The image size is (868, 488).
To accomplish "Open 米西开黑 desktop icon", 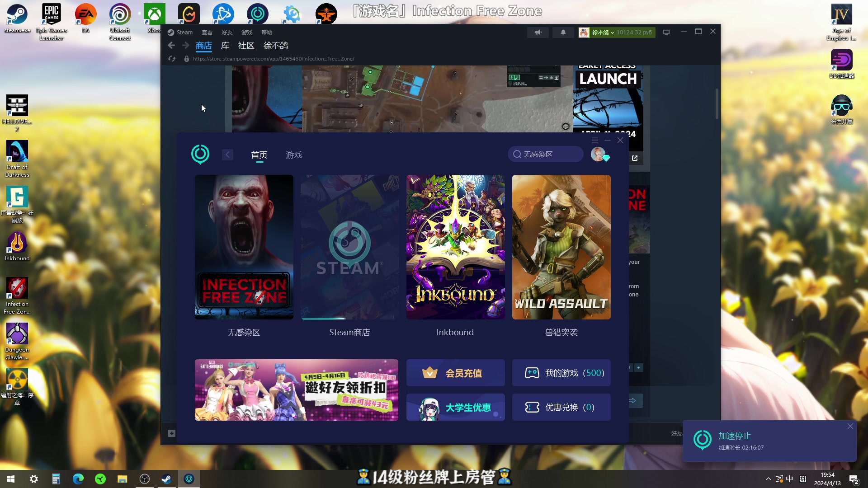I will 841,109.
